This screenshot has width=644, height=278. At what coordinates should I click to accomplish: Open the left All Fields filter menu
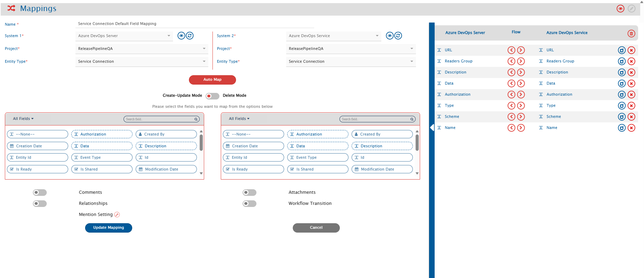coord(23,119)
